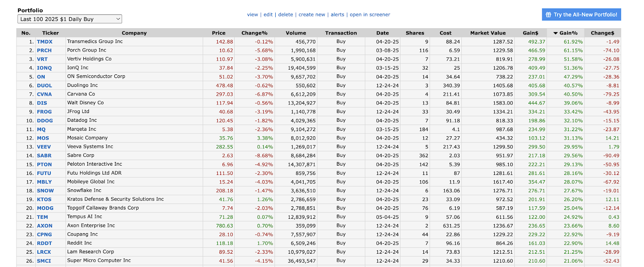644x267 pixels.
Task: Click create new portfolio link
Action: click(x=312, y=14)
